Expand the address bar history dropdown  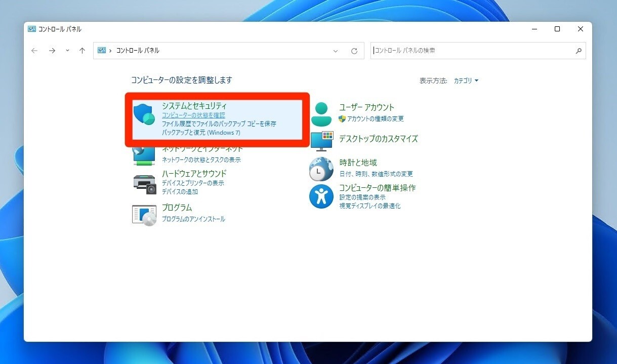click(x=336, y=51)
